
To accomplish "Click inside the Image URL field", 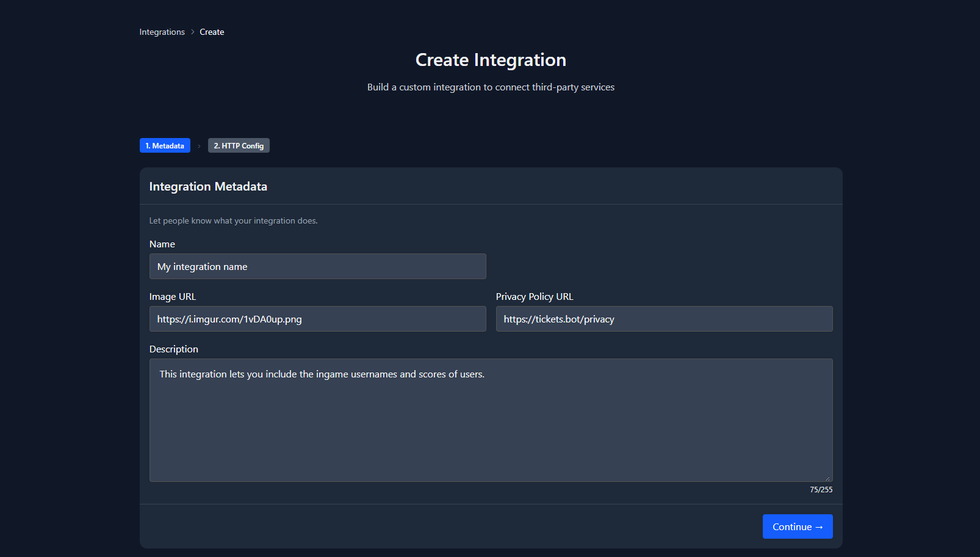I will point(317,319).
